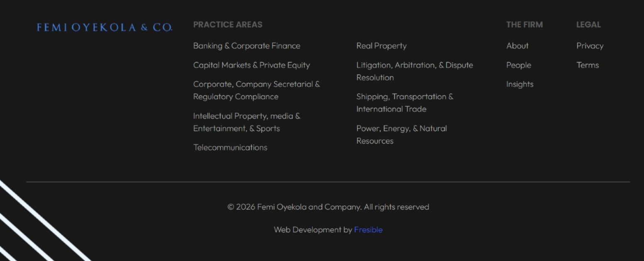
Task: Visit the About page link
Action: [x=517, y=46]
